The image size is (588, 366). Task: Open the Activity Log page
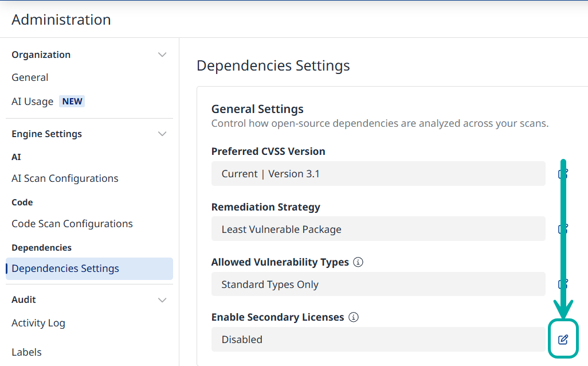(38, 323)
